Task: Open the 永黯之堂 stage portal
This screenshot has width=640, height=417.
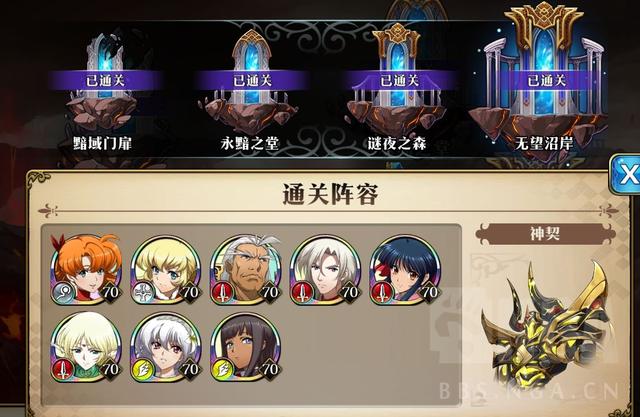Action: pos(251,88)
